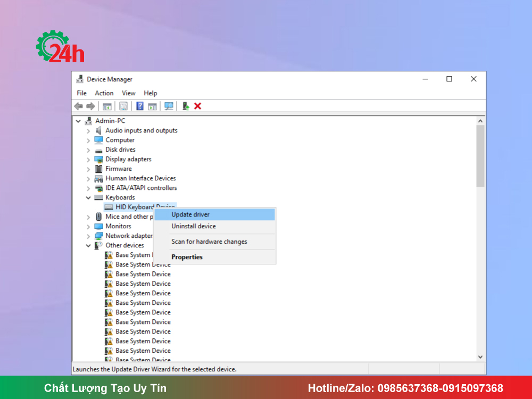
Task: Select the Keyboards category icon
Action: coord(98,197)
